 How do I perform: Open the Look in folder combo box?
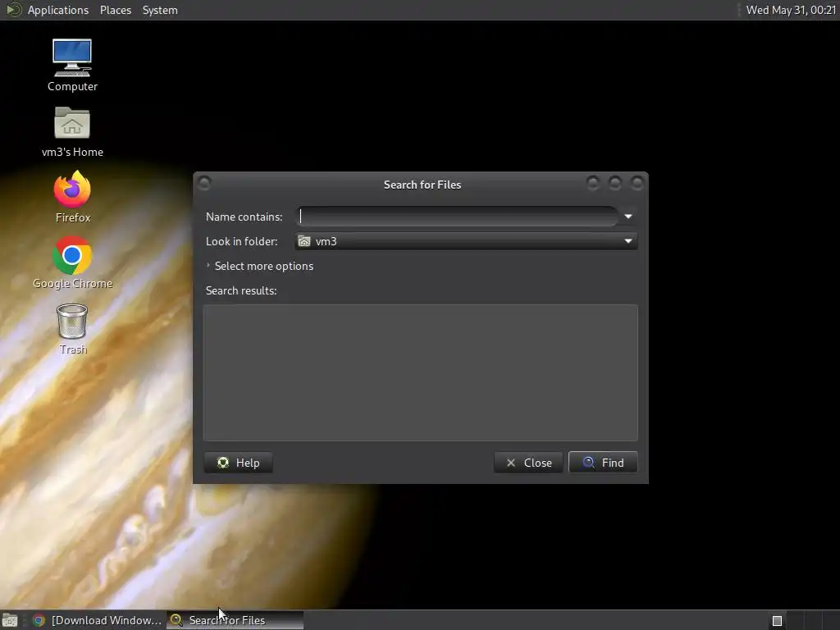tap(466, 241)
